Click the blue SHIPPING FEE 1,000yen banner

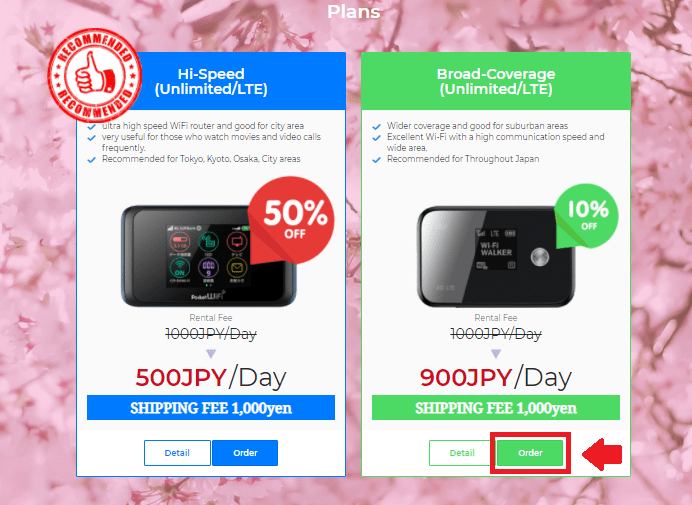coord(211,407)
